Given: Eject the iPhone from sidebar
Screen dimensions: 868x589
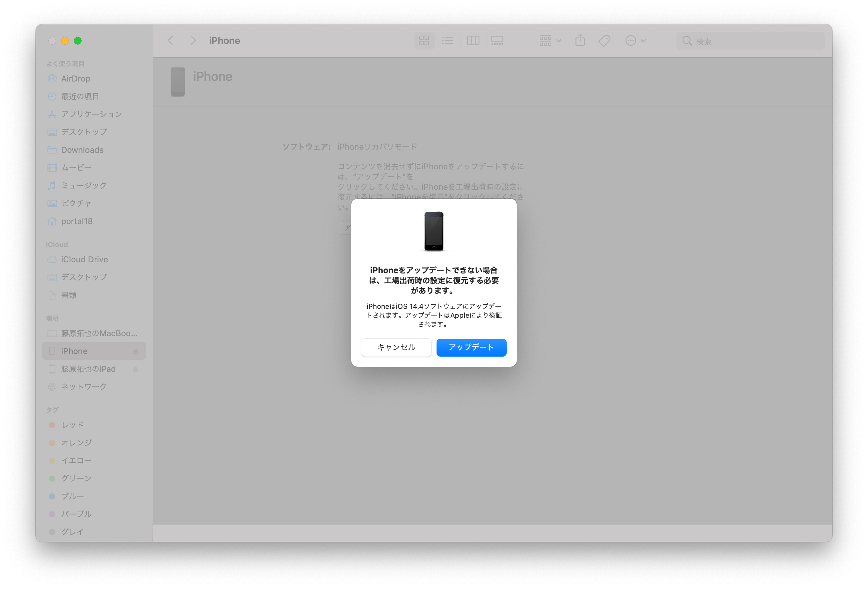Looking at the screenshot, I should click(135, 351).
